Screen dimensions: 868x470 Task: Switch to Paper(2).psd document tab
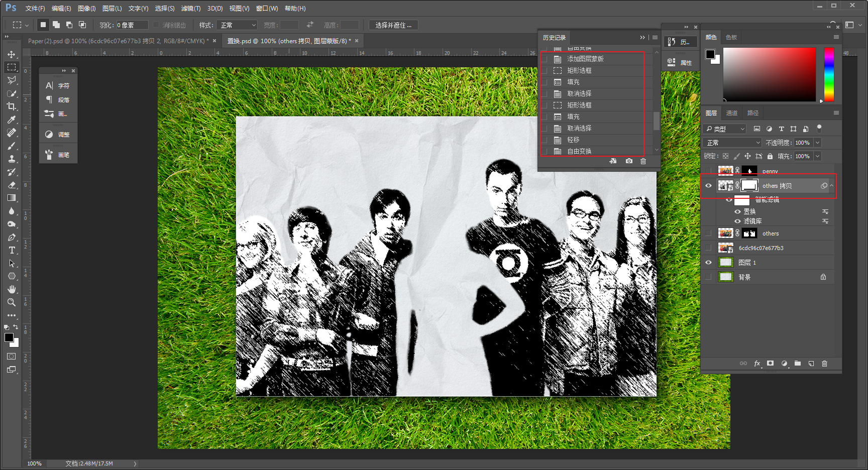pyautogui.click(x=119, y=41)
